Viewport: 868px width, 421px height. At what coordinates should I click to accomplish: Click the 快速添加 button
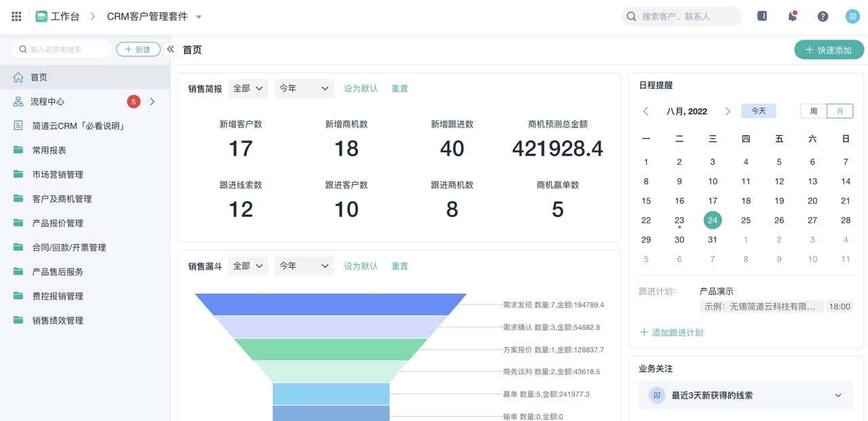[x=829, y=49]
